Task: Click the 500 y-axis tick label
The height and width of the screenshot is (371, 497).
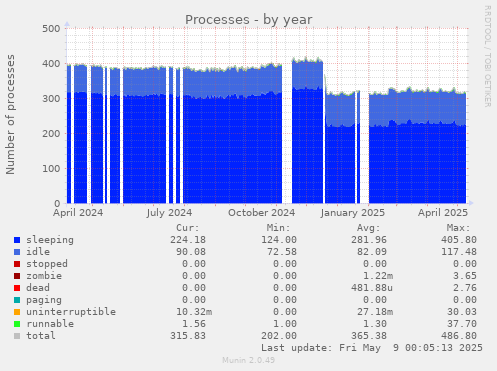Action: (51, 29)
